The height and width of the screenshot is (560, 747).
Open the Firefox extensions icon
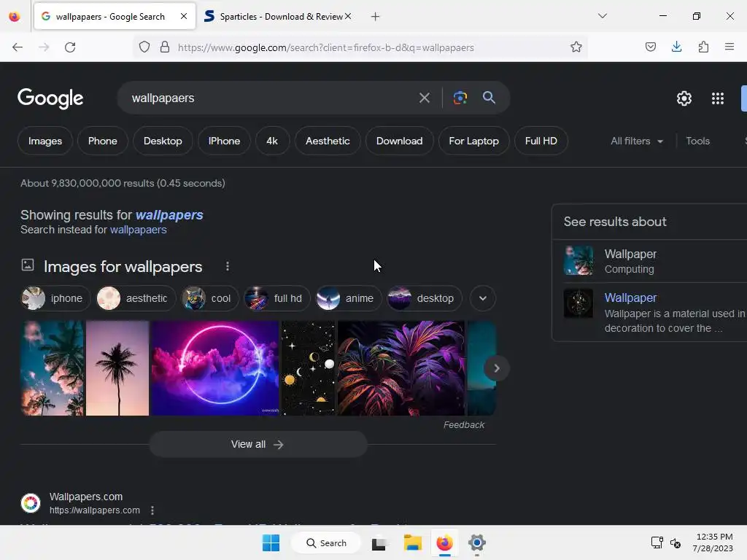[703, 47]
